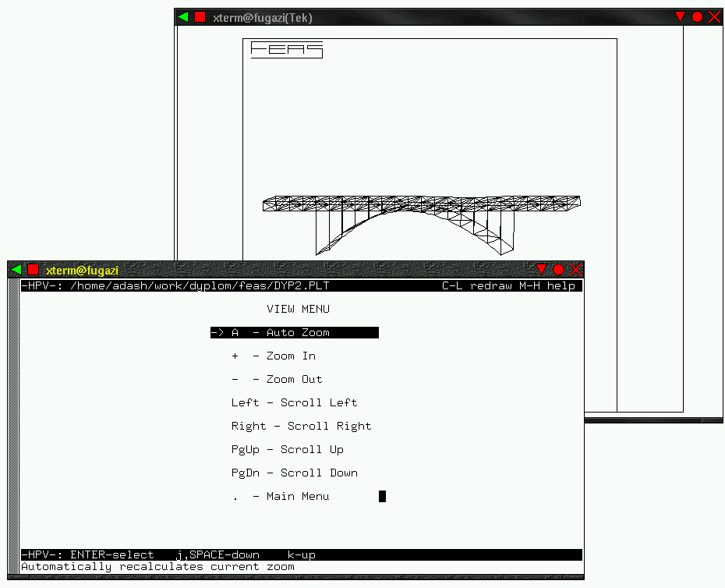Click 'Automatically recalculates current zoom' description line
The image size is (725, 588).
[x=157, y=567]
